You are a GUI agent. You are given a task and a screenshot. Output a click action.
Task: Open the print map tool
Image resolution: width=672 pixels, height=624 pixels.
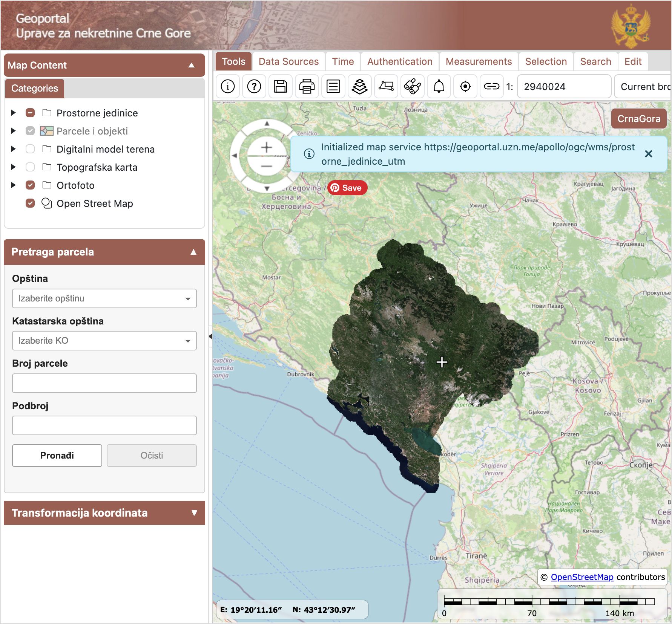coord(307,87)
